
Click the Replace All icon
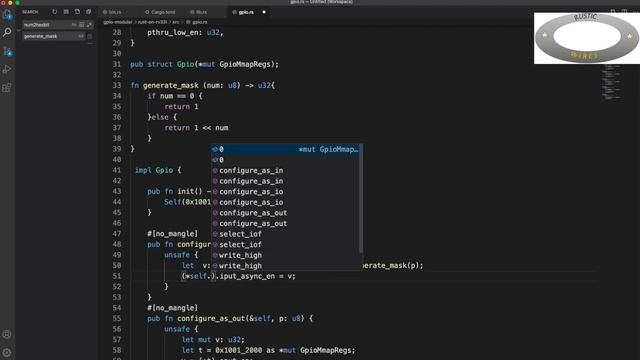click(x=90, y=36)
